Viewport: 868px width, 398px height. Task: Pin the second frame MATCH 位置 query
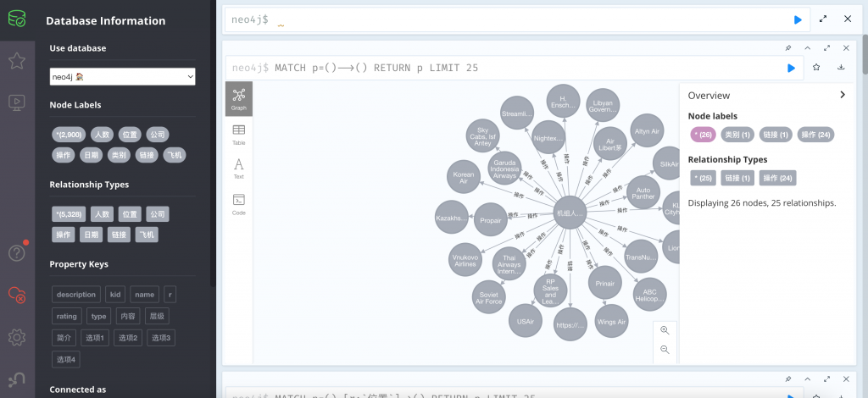788,379
